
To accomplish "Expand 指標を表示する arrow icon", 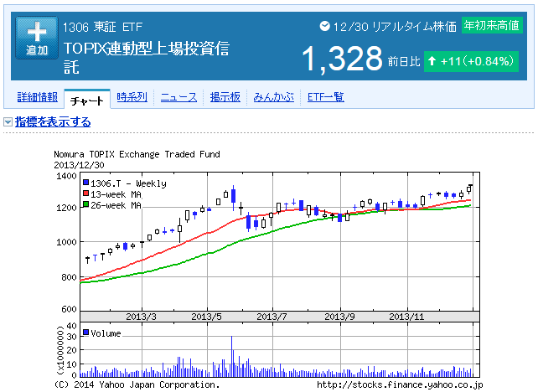I will pos(8,121).
